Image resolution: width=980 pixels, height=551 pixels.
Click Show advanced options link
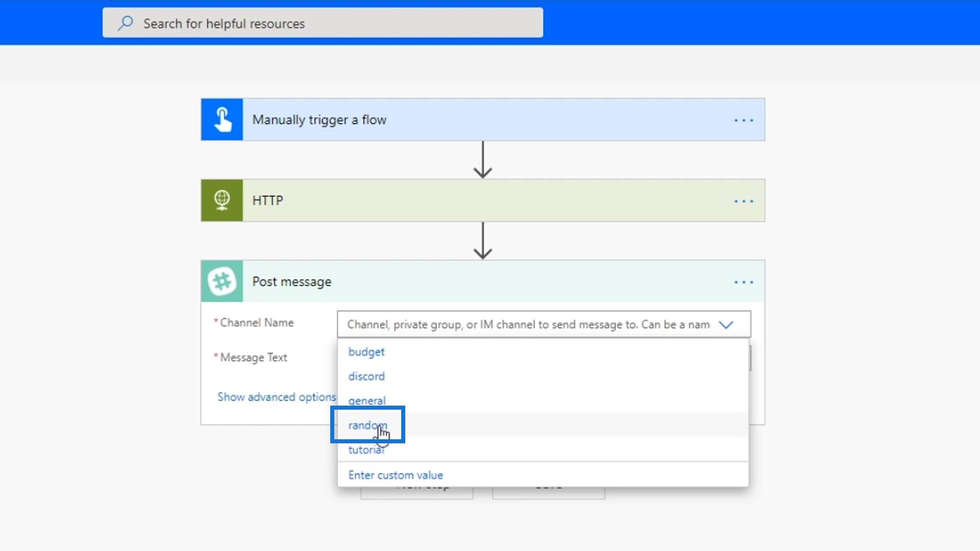(x=276, y=397)
